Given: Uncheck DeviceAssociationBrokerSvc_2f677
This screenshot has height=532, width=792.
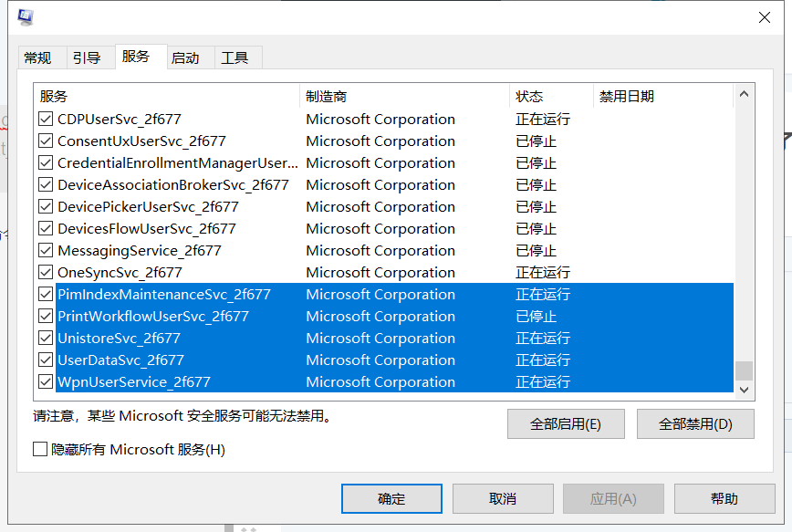Looking at the screenshot, I should coord(46,184).
